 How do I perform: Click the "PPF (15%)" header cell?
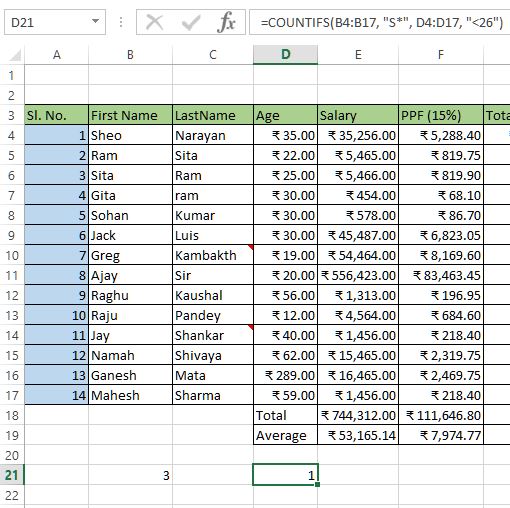[441, 115]
